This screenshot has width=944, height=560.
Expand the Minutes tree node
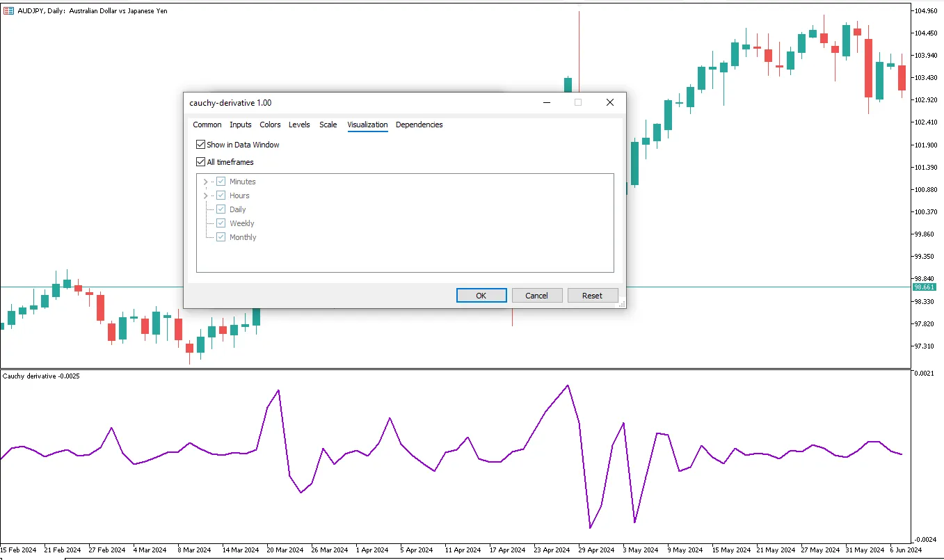tap(205, 182)
